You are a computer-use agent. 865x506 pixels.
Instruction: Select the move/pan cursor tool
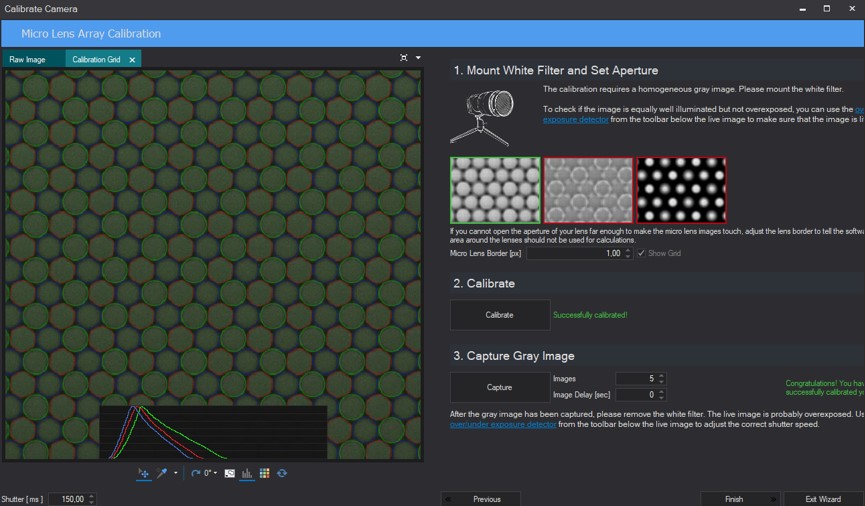pyautogui.click(x=143, y=473)
